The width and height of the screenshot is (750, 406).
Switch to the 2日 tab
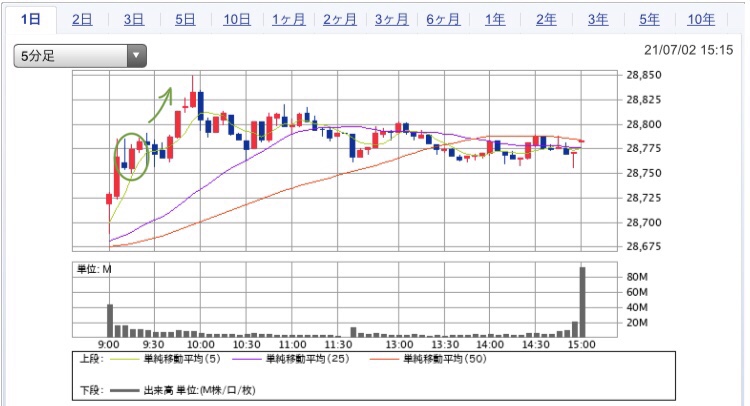click(x=82, y=19)
